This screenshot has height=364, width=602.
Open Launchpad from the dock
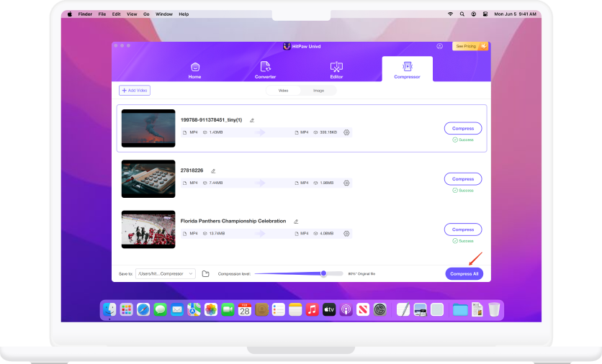pos(126,309)
